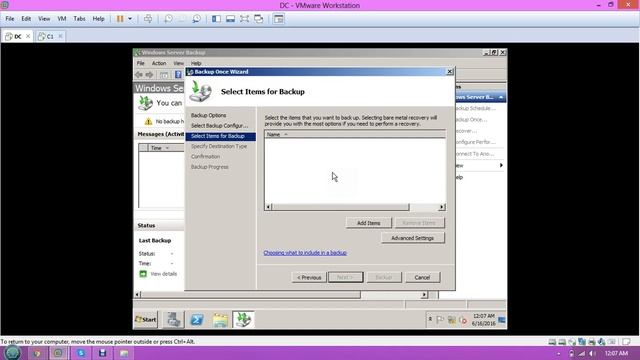Viewport: 640px width, 360px height.
Task: Open the snapshot manager icon
Action: [196, 19]
